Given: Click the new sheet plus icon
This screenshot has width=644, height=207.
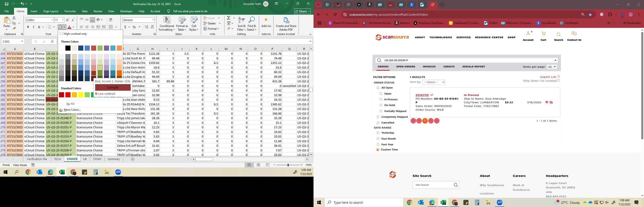Looking at the screenshot, I should click(133, 159).
